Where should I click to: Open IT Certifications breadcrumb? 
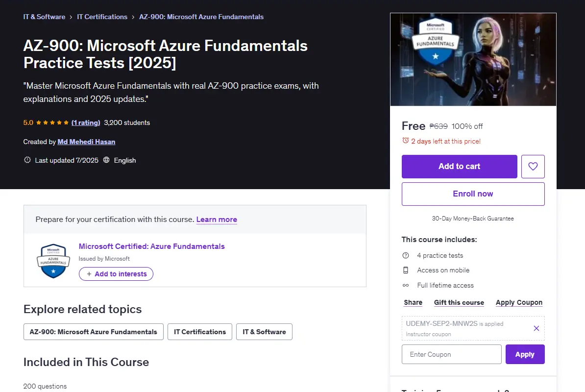(x=102, y=17)
